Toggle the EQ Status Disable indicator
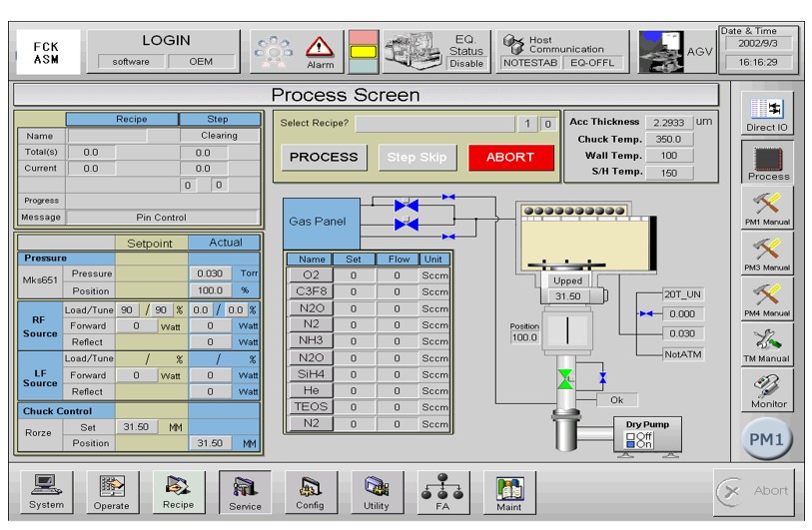This screenshot has height=530, width=812. click(x=466, y=63)
